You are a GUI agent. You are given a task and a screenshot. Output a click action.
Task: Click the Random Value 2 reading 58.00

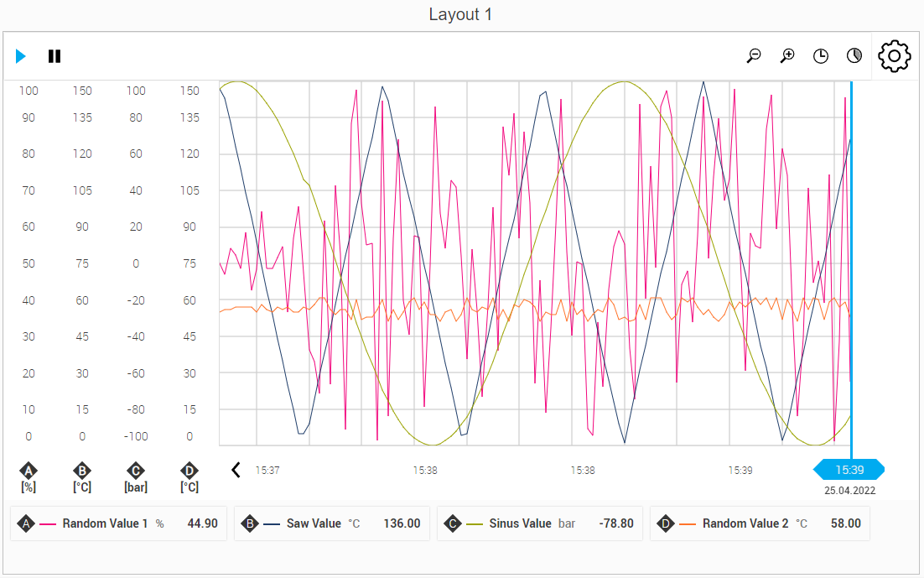pos(846,523)
